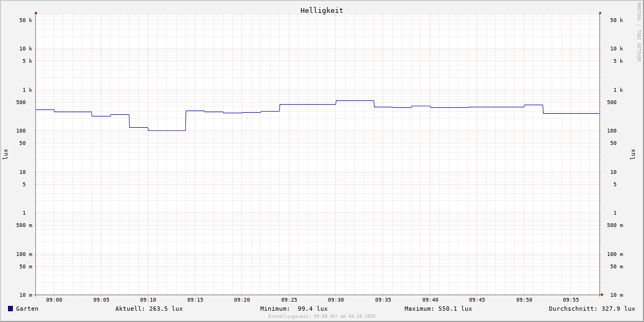Select the Minimum 99.4 lux value
The width and height of the screenshot is (644, 322).
(x=294, y=309)
